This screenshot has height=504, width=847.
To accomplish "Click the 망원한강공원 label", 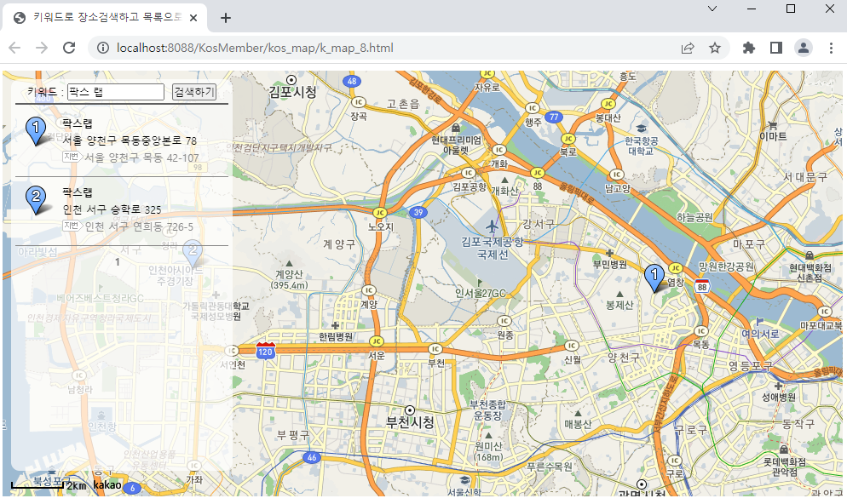I will coord(726,266).
